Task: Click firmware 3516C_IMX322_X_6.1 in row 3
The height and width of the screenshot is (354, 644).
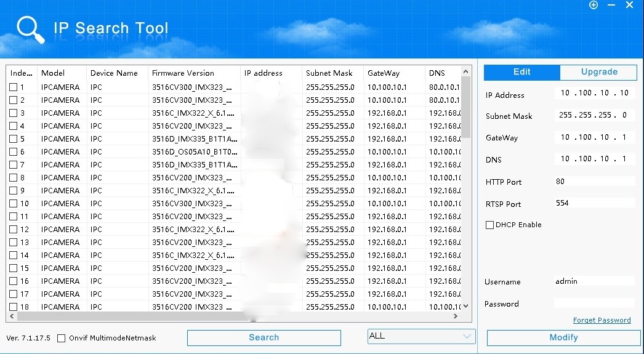Action: (193, 113)
